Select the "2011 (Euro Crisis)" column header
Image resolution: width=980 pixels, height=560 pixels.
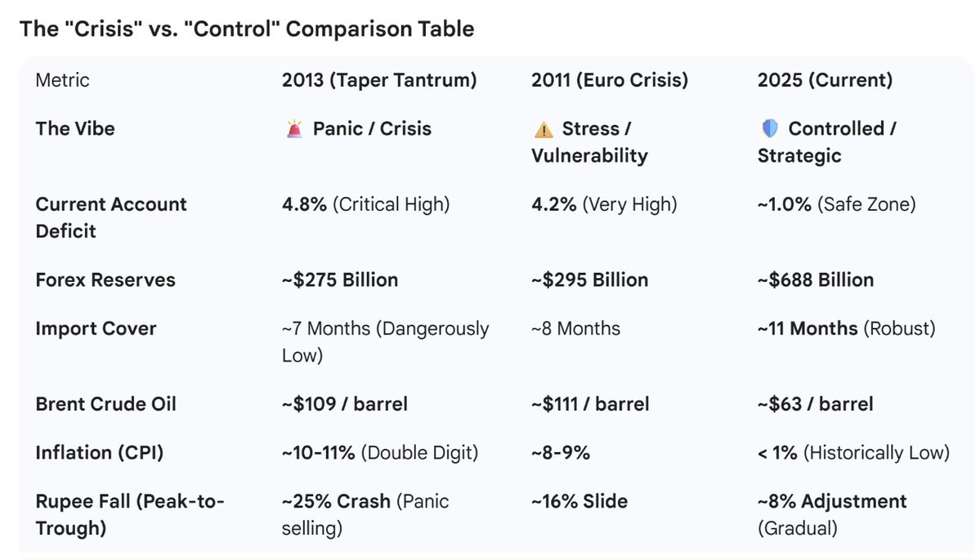(609, 80)
